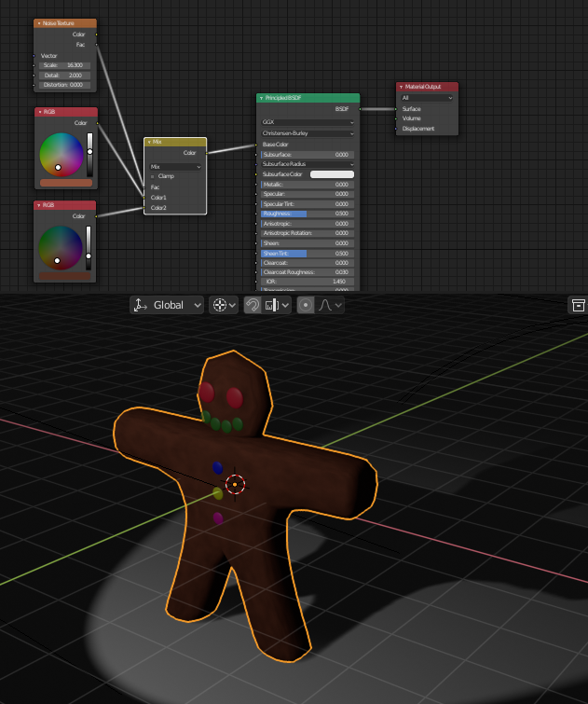Collapse the upper RGB node
Screen dimensions: 588x704
tap(40, 112)
